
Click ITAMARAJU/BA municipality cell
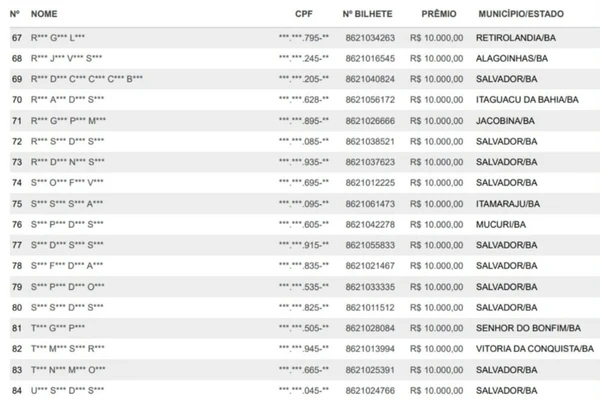pyautogui.click(x=508, y=204)
